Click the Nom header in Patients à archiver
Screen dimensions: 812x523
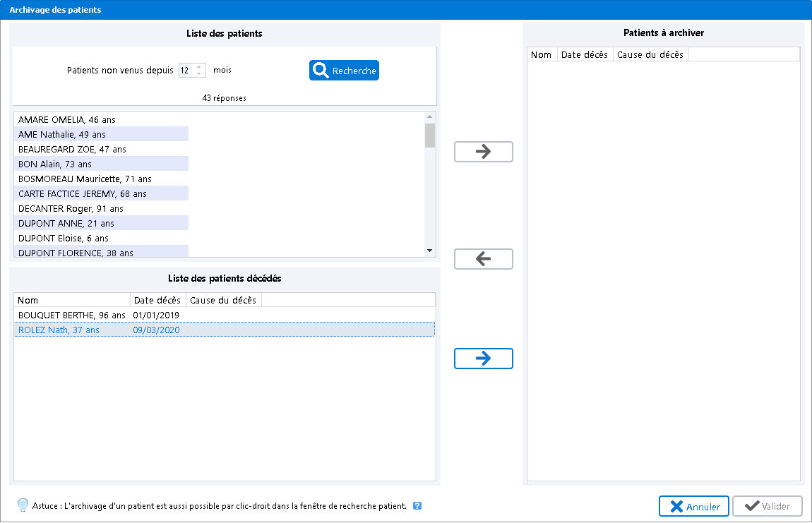pyautogui.click(x=542, y=54)
